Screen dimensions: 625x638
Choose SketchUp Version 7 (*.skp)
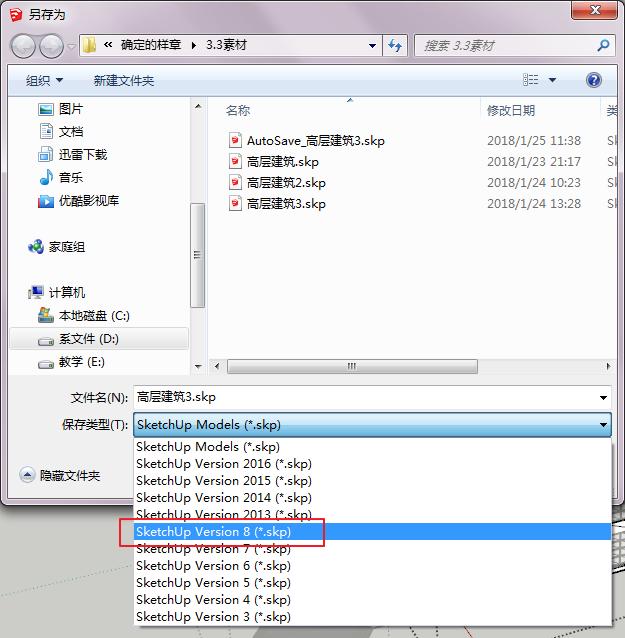(372, 549)
